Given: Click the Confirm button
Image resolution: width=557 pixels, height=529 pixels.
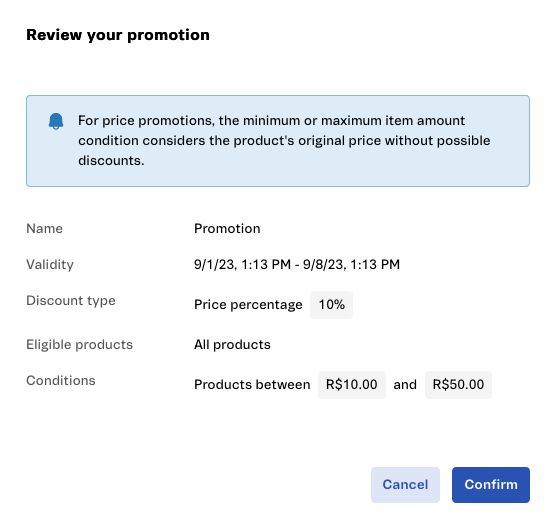Looking at the screenshot, I should (491, 485).
